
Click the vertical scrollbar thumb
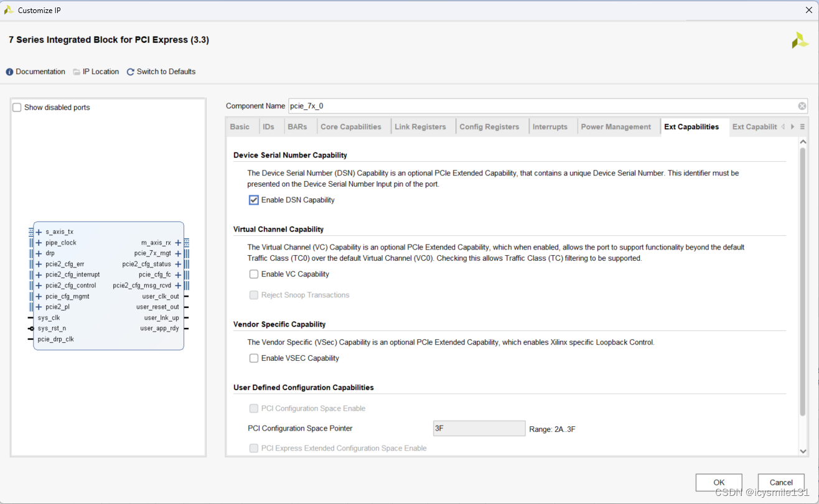pyautogui.click(x=803, y=282)
